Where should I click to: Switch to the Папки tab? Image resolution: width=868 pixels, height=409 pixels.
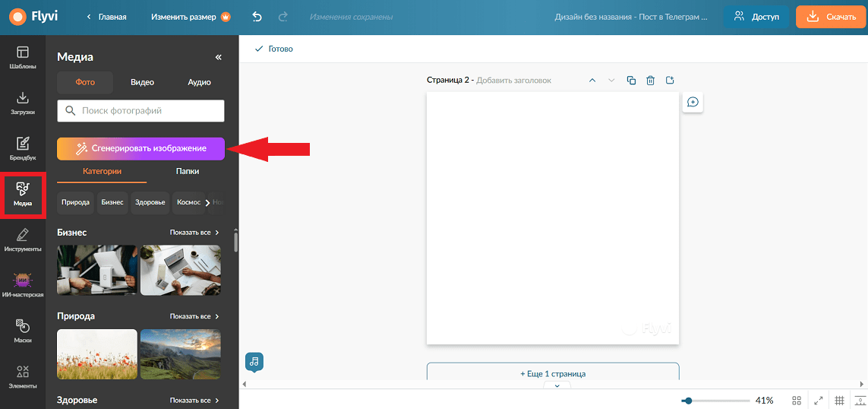point(188,171)
